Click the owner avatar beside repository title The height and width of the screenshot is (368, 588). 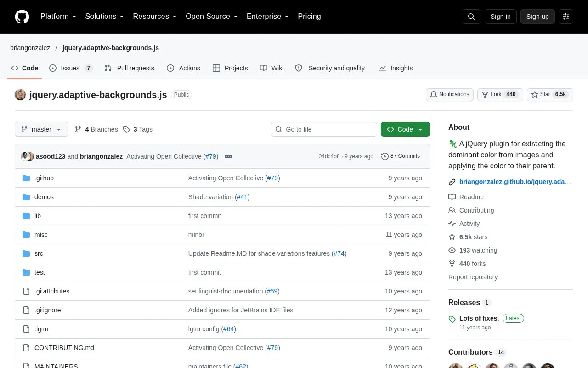pyautogui.click(x=20, y=95)
